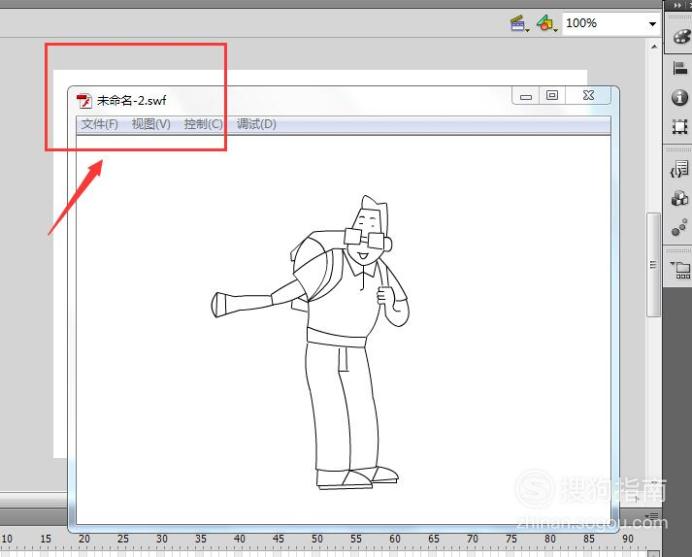Select frame 90 on the timeline ruler
This screenshot has height=557, width=692.
(628, 539)
